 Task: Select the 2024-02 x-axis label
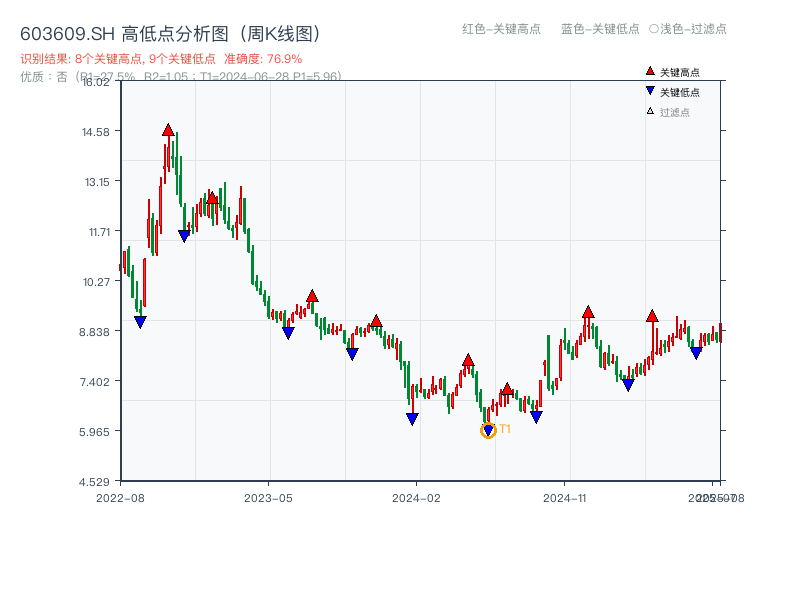point(417,496)
